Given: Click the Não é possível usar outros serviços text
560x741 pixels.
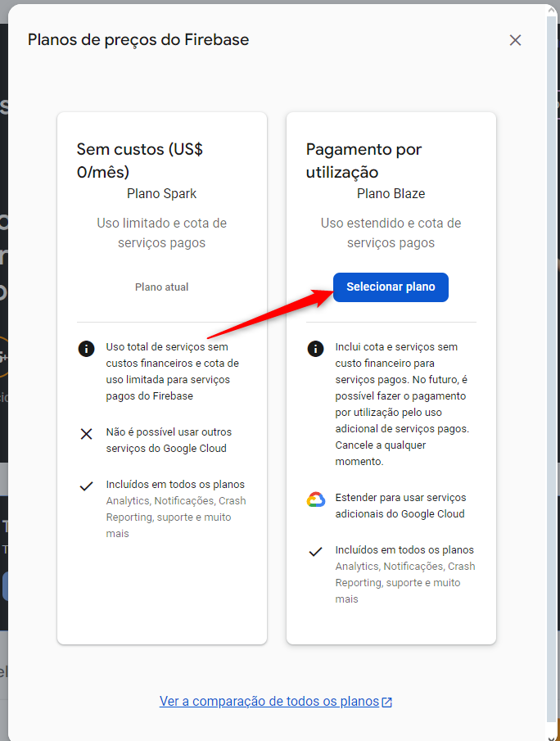Looking at the screenshot, I should pyautogui.click(x=169, y=440).
